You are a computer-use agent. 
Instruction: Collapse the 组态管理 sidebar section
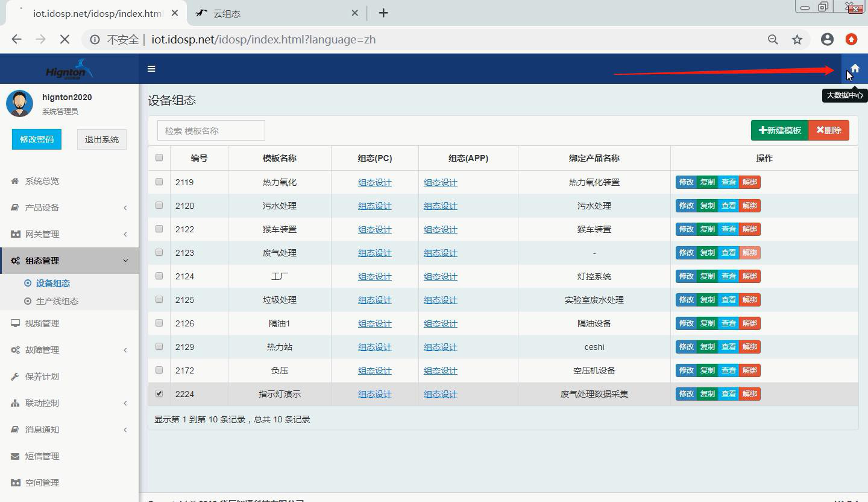pyautogui.click(x=69, y=261)
